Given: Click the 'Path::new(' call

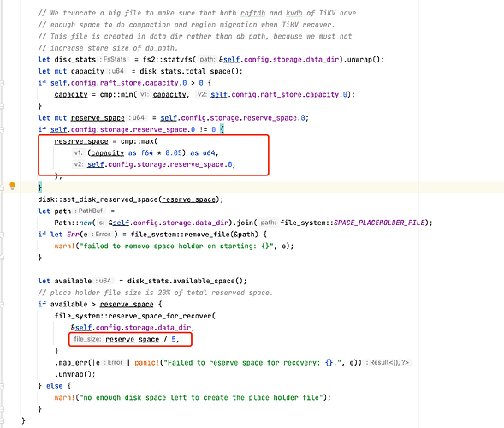Looking at the screenshot, I should pos(74,223).
